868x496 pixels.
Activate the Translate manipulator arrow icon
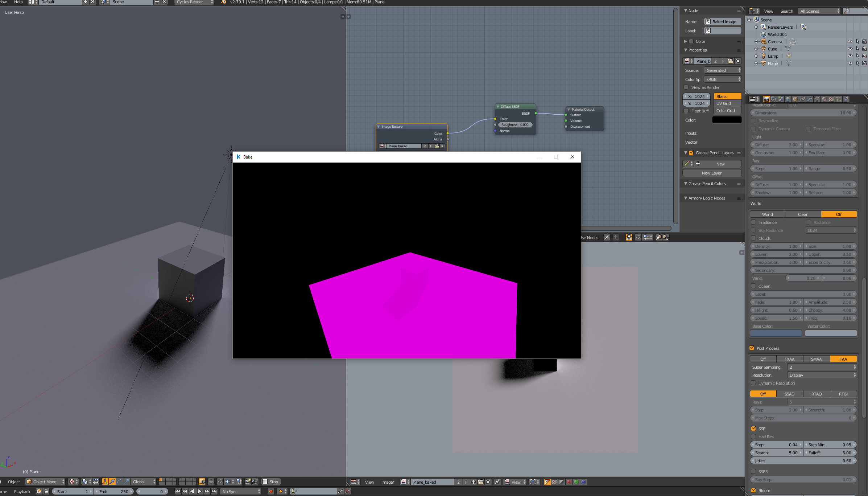click(112, 481)
